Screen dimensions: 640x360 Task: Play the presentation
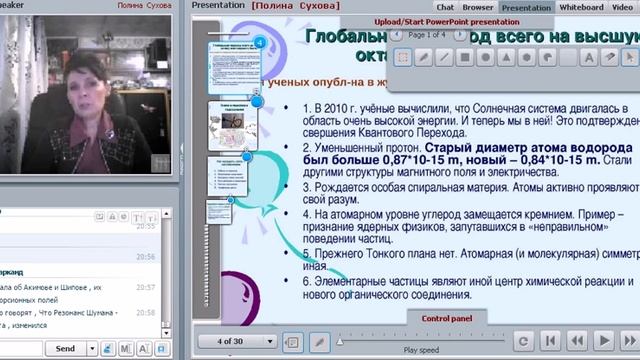[604, 341]
